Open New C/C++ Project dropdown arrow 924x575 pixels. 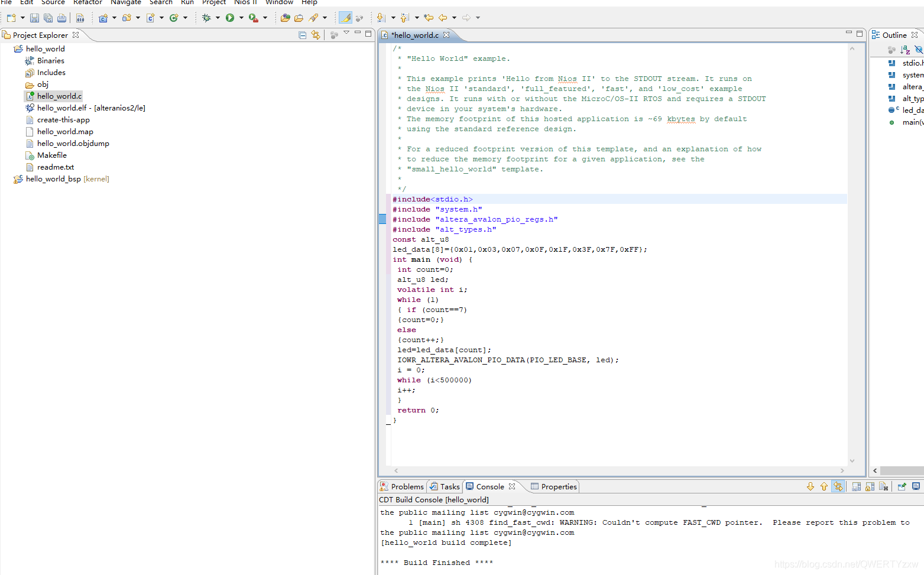(x=114, y=18)
